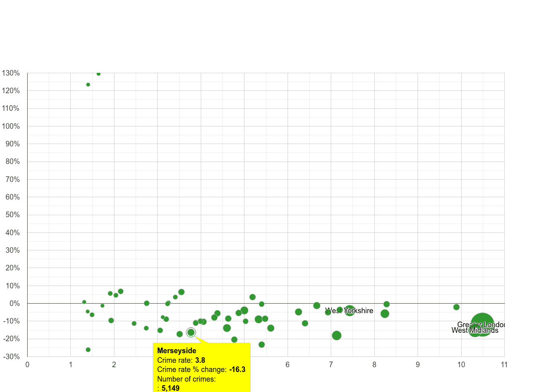This screenshot has width=556, height=392.
Task: Click the West Midlands bubble label
Action: tap(475, 330)
